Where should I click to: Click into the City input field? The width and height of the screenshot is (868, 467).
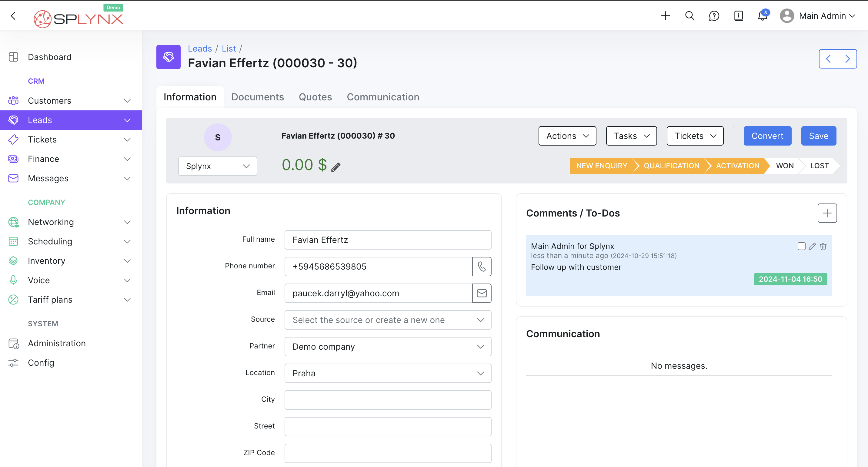click(388, 400)
